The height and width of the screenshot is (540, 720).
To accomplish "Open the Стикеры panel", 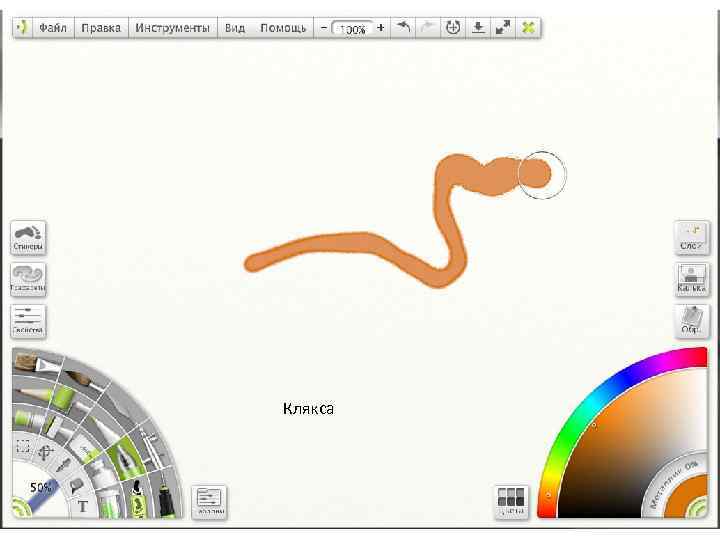I will tap(28, 237).
